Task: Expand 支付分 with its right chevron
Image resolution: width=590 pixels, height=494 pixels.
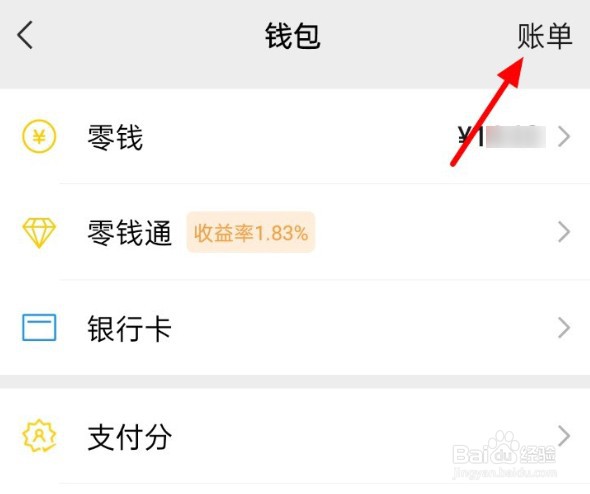Action: 564,436
